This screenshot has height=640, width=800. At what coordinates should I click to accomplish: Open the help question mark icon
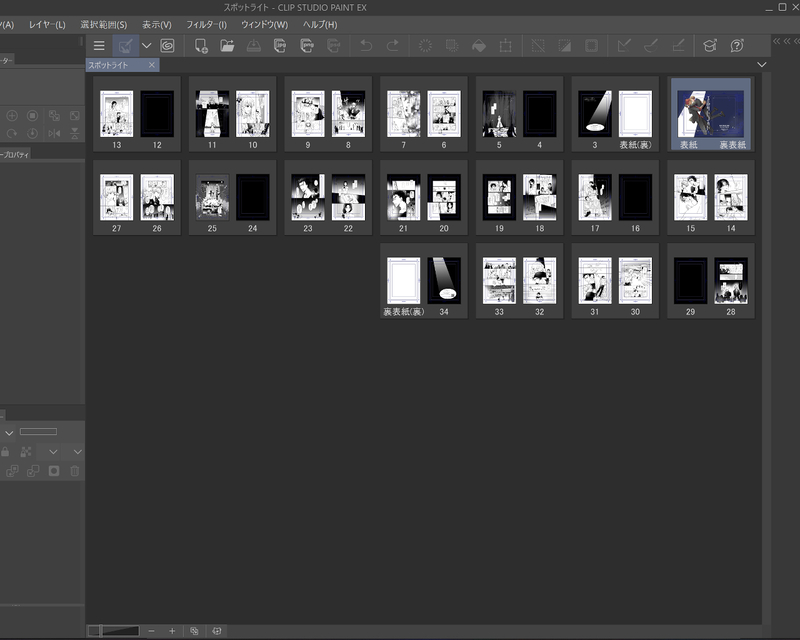[x=737, y=45]
